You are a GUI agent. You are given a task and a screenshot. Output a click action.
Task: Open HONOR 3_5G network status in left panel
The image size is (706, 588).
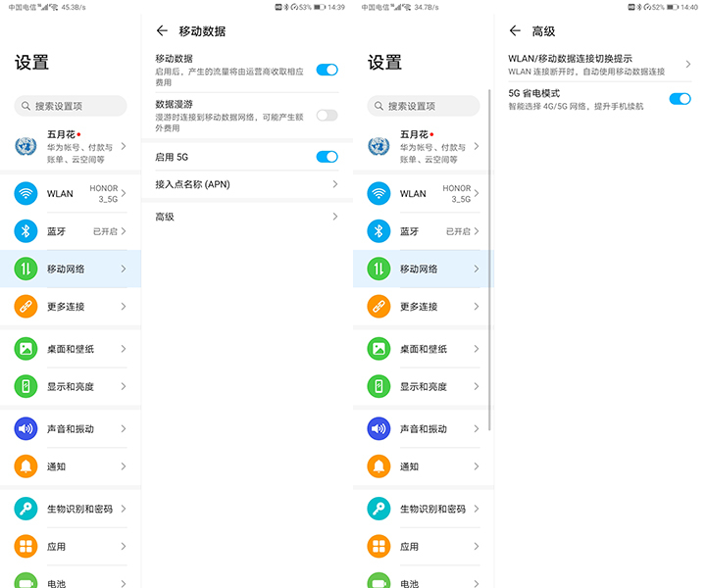pos(104,193)
